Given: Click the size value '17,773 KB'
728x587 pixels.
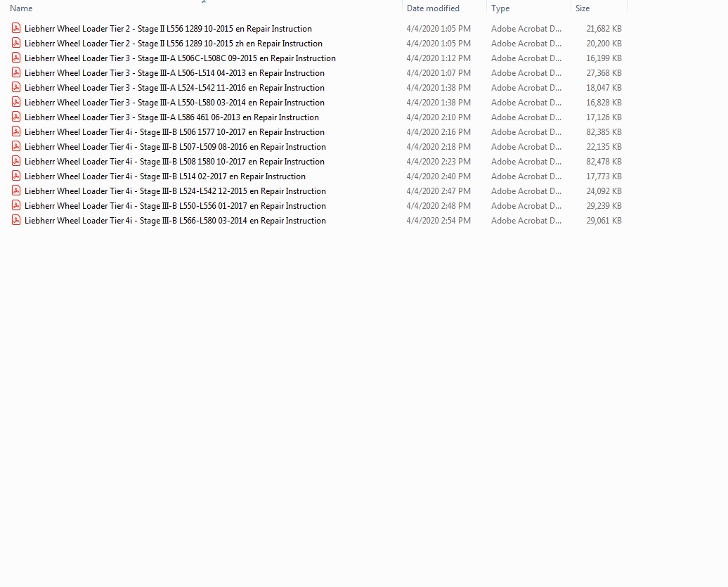Looking at the screenshot, I should click(x=604, y=176).
